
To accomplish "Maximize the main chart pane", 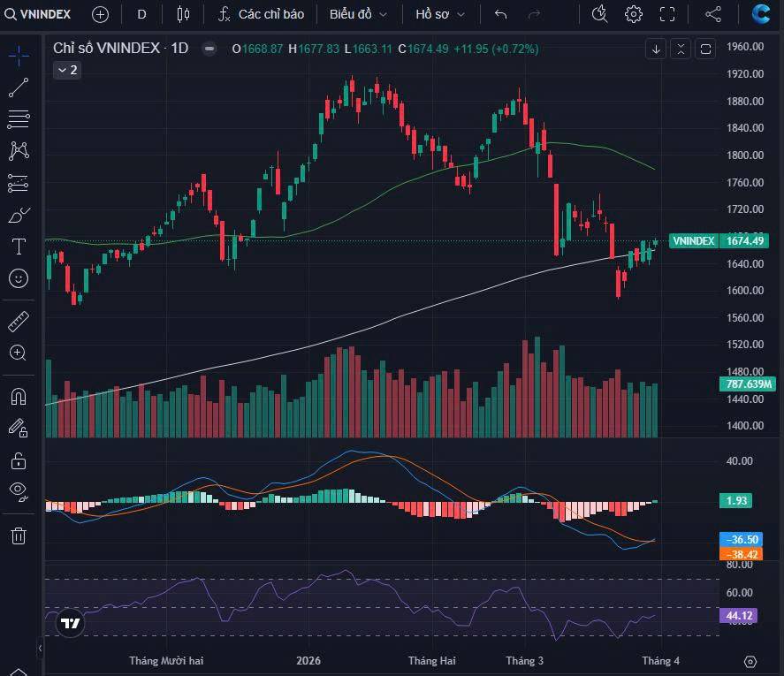I will tap(705, 49).
